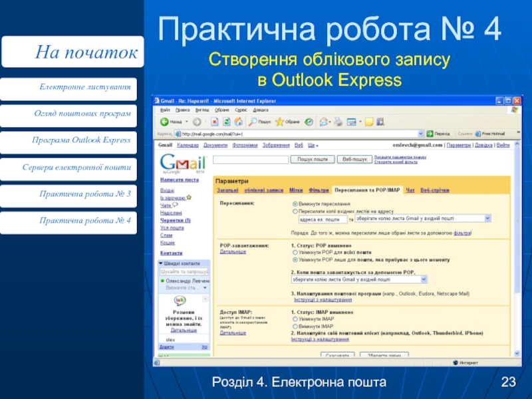Open the 'Вхідні' inbox link
Screen dimensions: 532x399
167,190
